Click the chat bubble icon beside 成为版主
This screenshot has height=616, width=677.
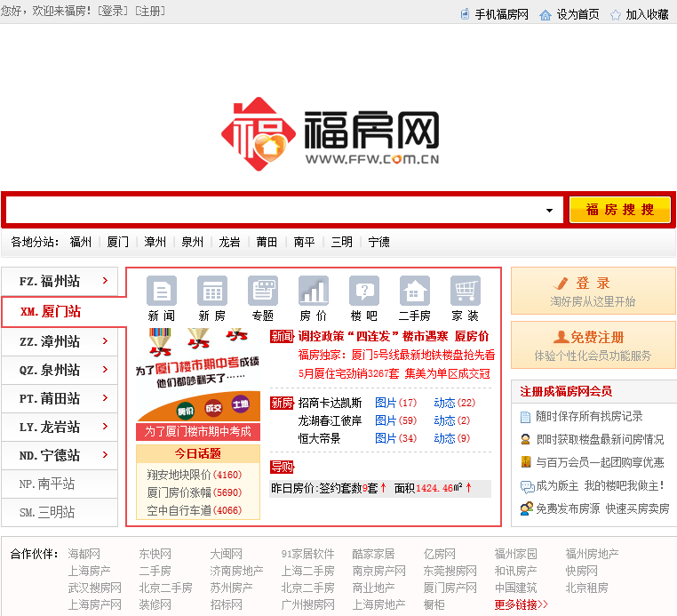click(527, 487)
